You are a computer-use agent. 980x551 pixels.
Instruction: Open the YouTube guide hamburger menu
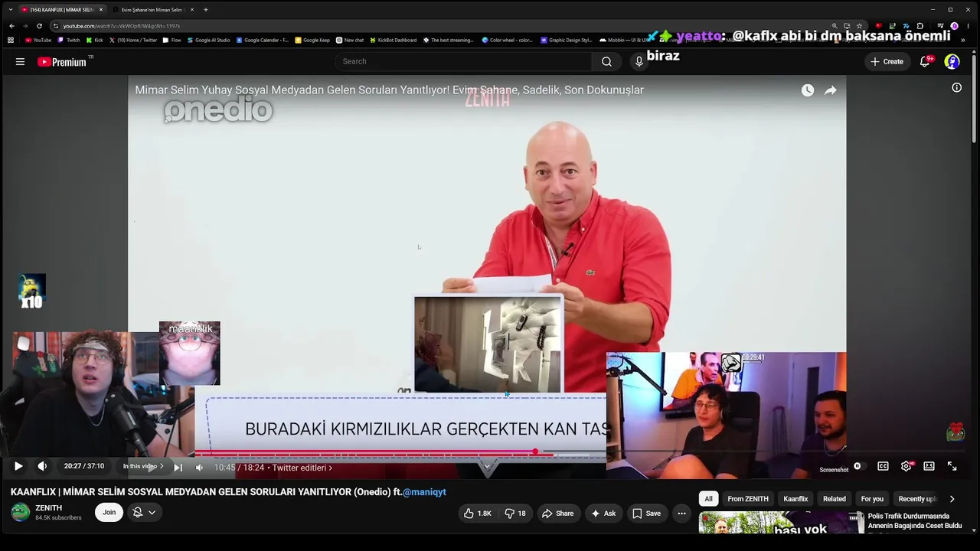click(20, 62)
